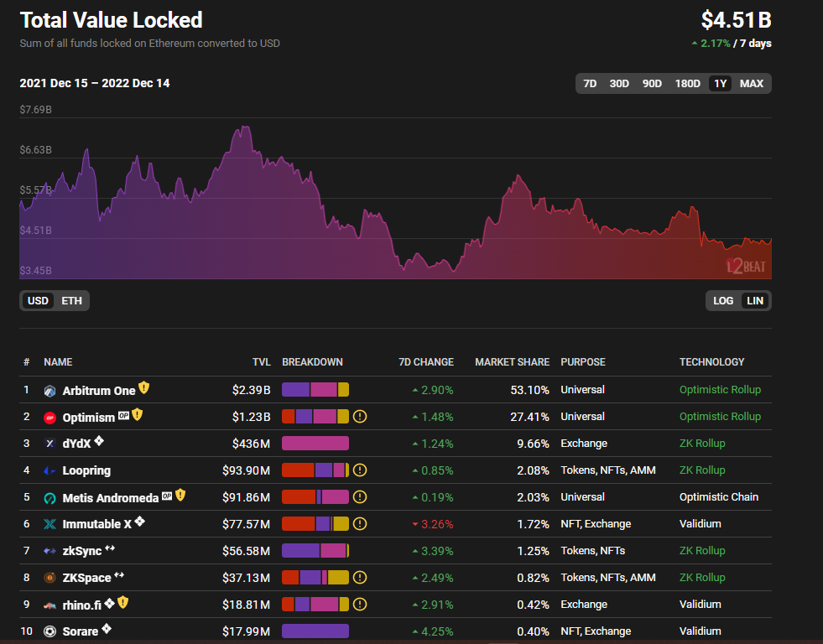The image size is (823, 644).
Task: Open the Arbitrum One project page
Action: [x=99, y=392]
